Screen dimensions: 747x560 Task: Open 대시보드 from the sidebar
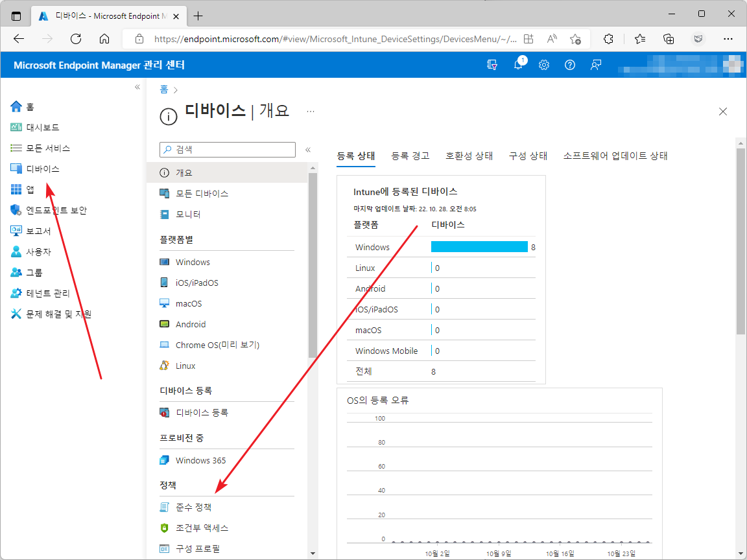[x=35, y=127]
